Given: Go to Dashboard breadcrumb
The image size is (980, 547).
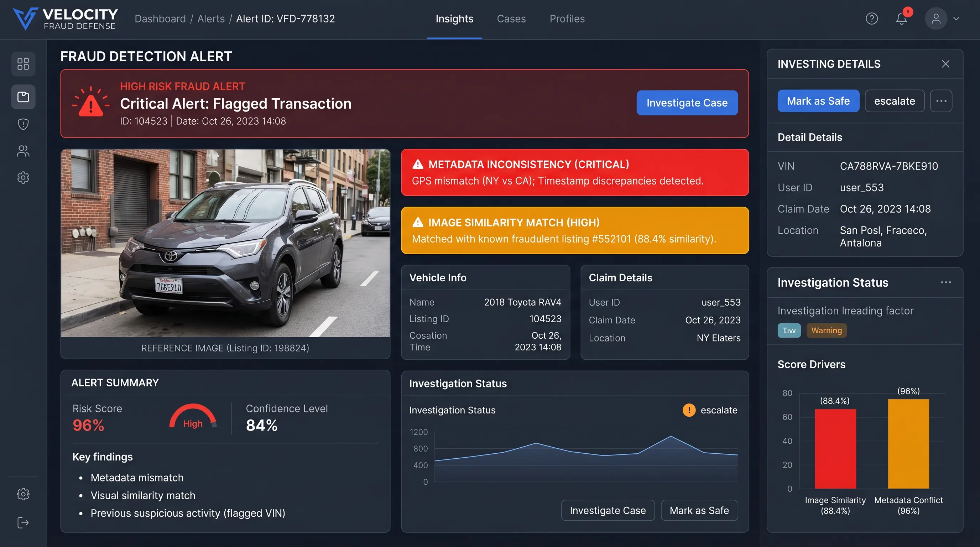Looking at the screenshot, I should tap(160, 19).
